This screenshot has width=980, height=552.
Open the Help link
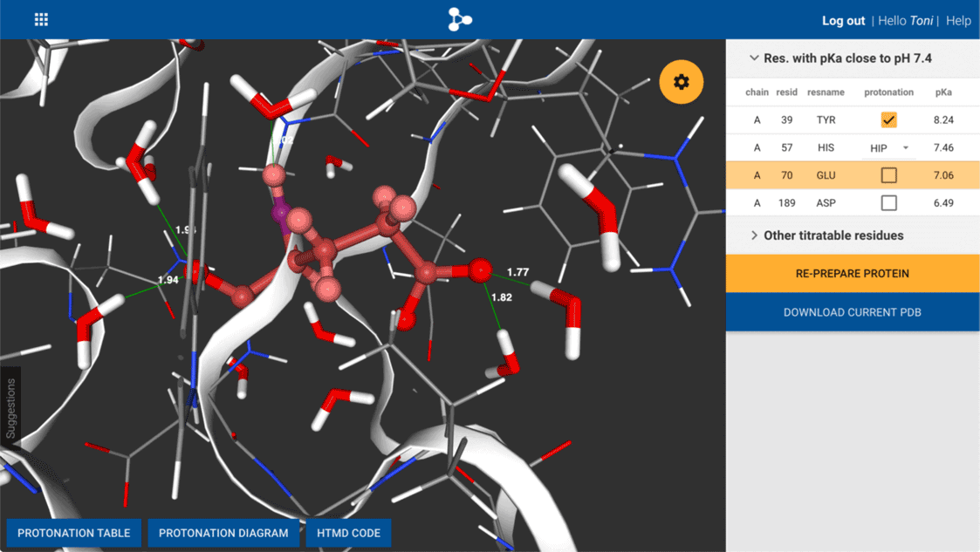click(958, 21)
